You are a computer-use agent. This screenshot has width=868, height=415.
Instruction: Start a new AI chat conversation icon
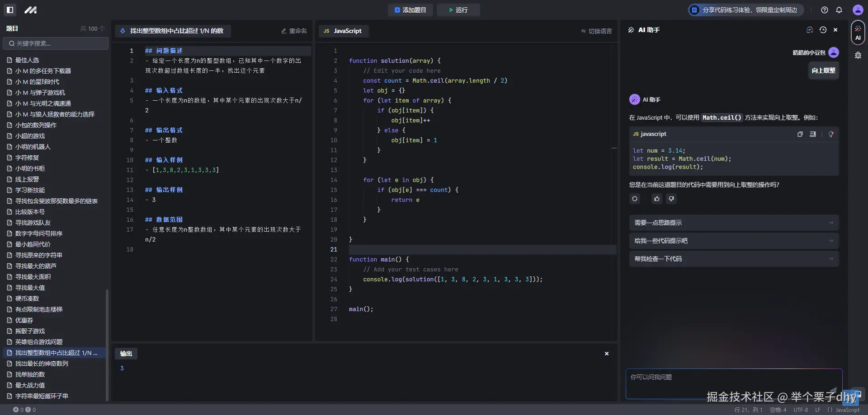click(x=810, y=30)
